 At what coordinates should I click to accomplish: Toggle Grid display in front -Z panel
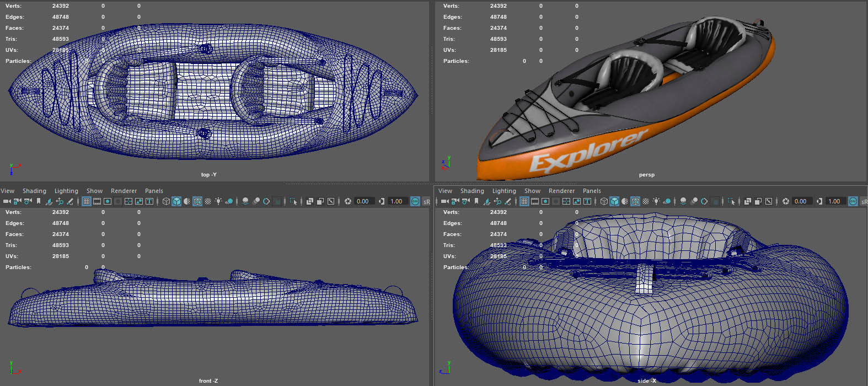86,201
